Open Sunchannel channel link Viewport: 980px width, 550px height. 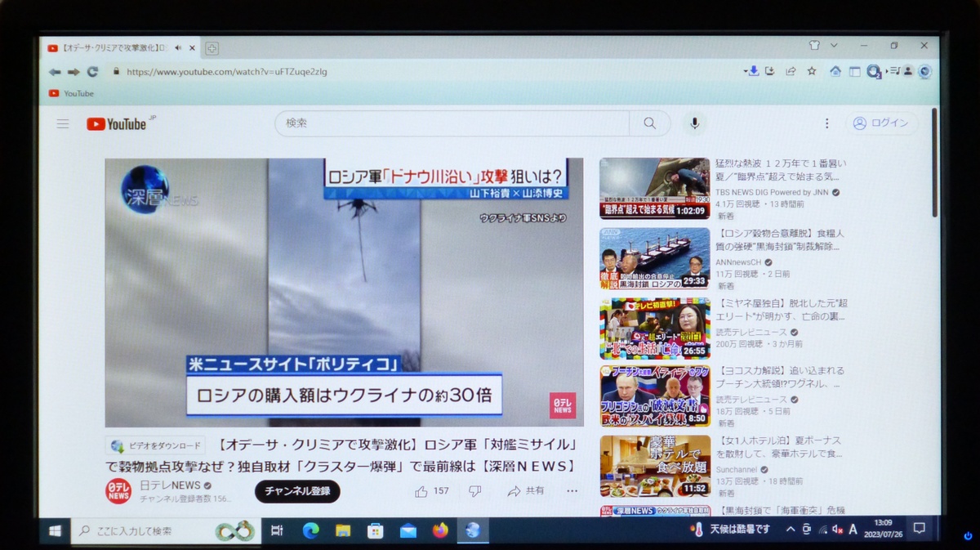click(737, 470)
